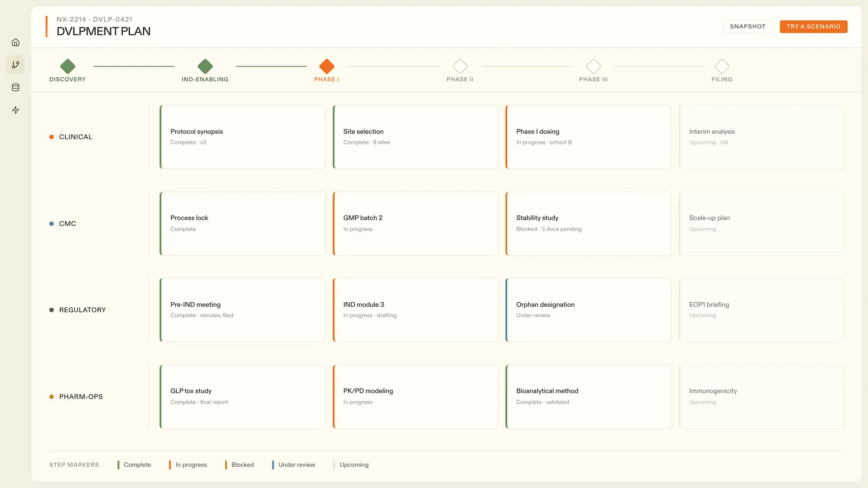Open the Bioanalytical method card
868x488 pixels.
tap(588, 397)
